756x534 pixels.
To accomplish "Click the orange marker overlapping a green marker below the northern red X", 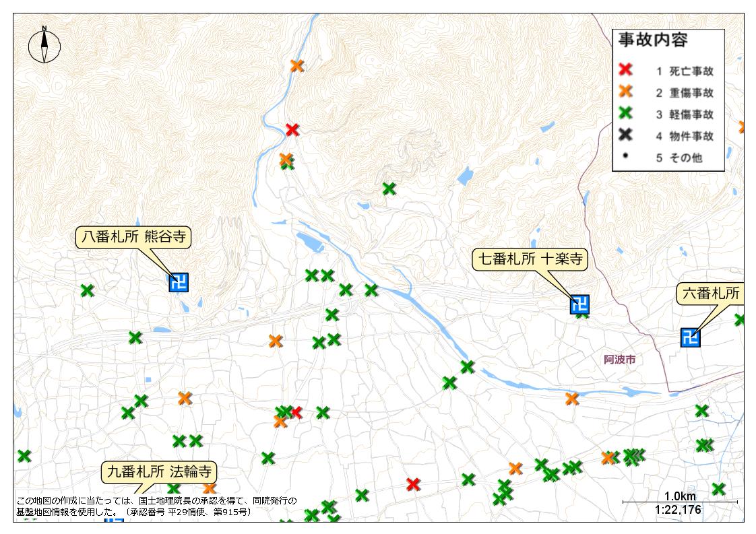I will (x=286, y=159).
